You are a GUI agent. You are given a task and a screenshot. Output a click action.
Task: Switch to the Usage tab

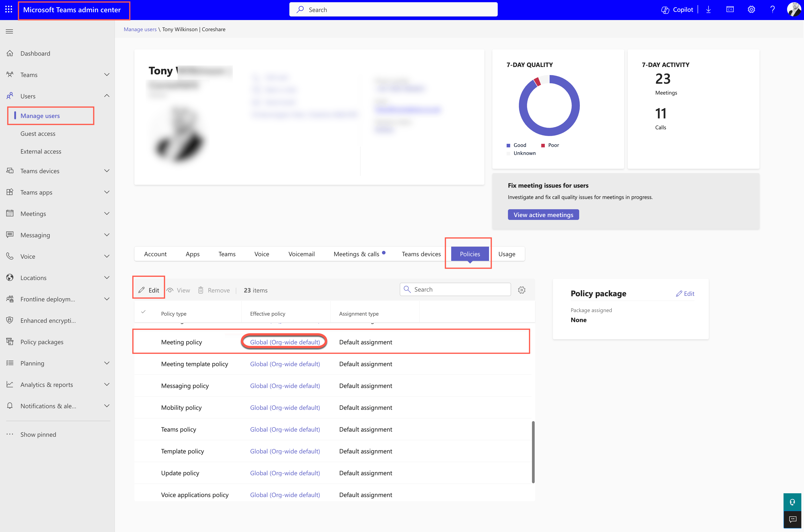coord(506,254)
